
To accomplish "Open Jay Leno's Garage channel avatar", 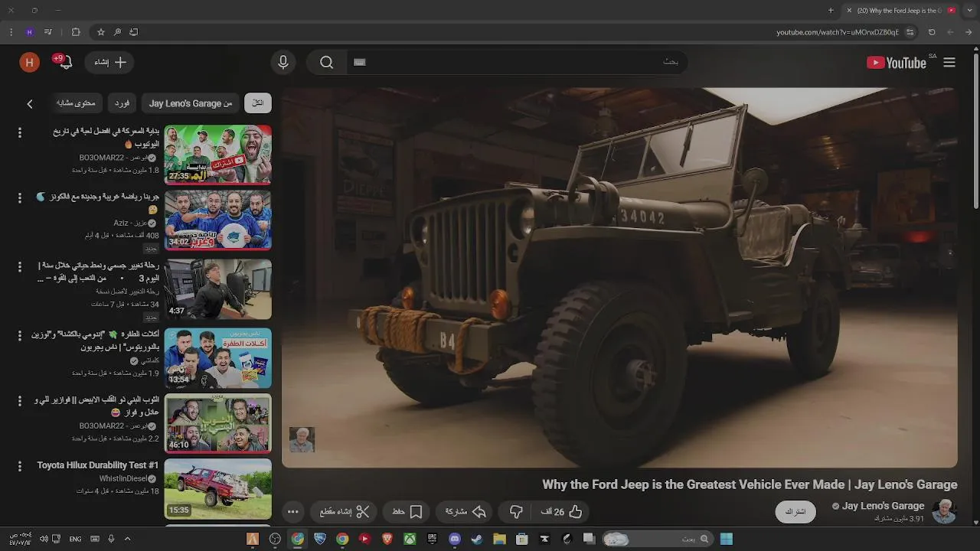I will pyautogui.click(x=944, y=511).
